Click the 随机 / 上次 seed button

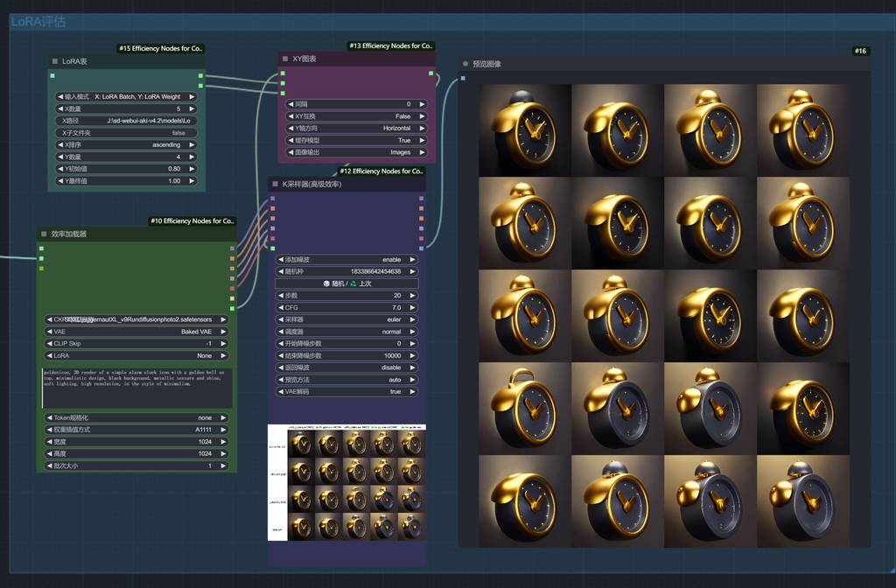pyautogui.click(x=346, y=283)
